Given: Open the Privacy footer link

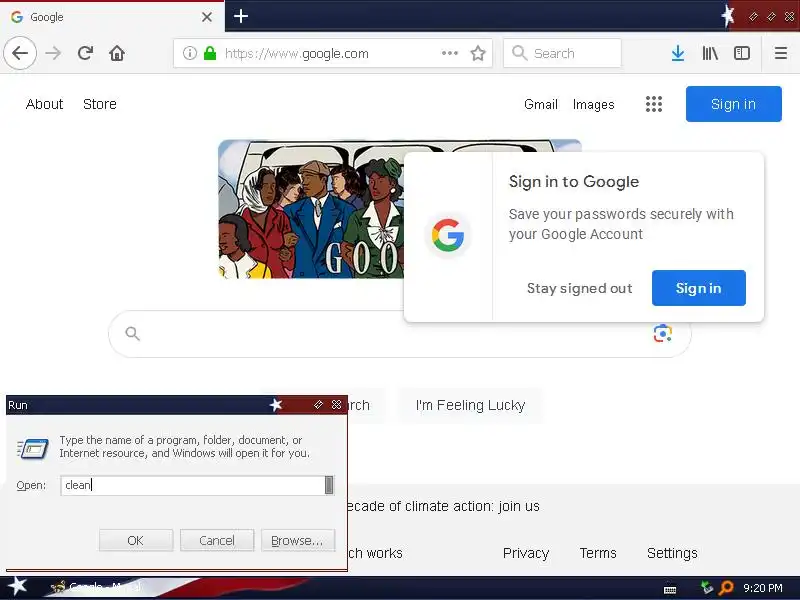Looking at the screenshot, I should pyautogui.click(x=526, y=554).
